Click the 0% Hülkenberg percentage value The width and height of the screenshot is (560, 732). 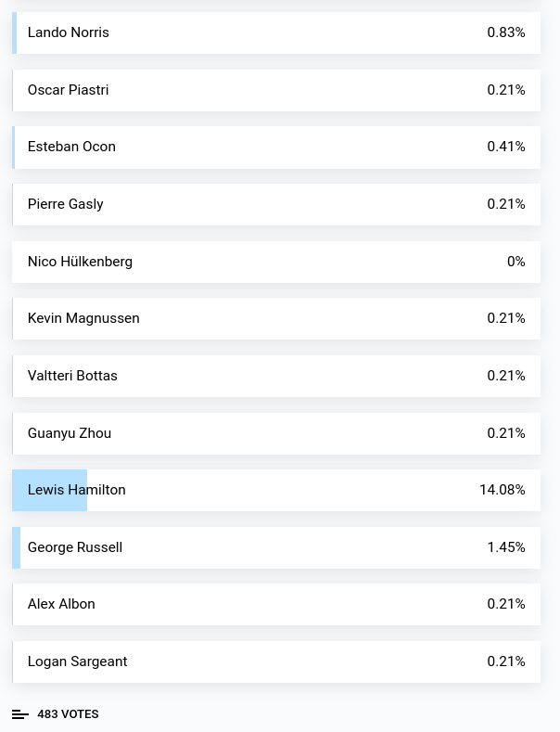(x=515, y=262)
